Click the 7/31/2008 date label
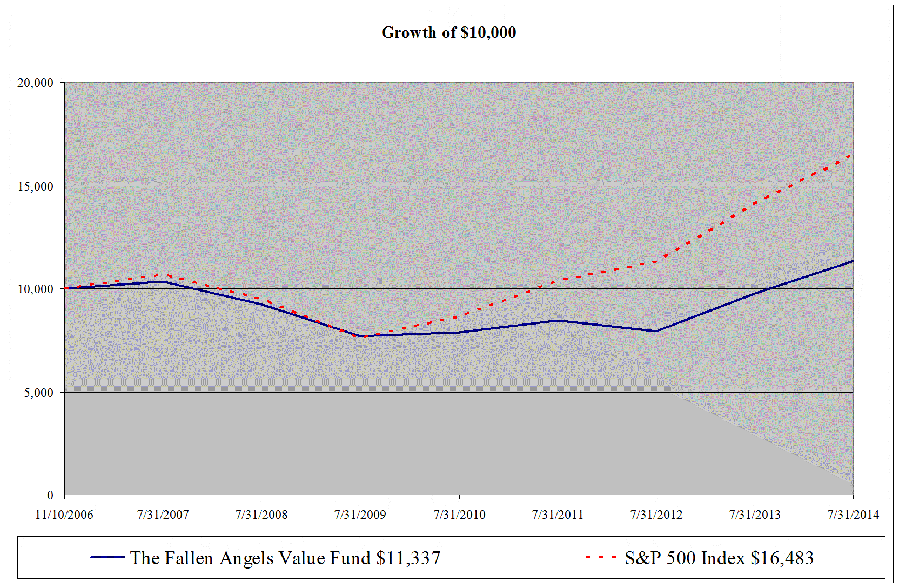 [261, 515]
